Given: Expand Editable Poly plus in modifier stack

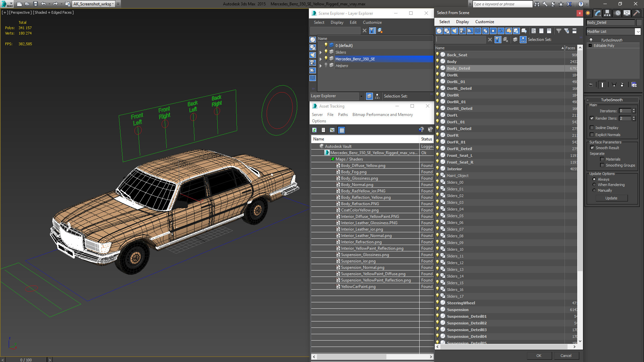Looking at the screenshot, I should click(590, 46).
